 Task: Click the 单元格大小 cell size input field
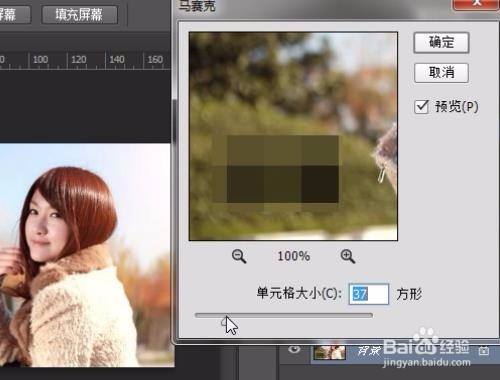tap(369, 294)
